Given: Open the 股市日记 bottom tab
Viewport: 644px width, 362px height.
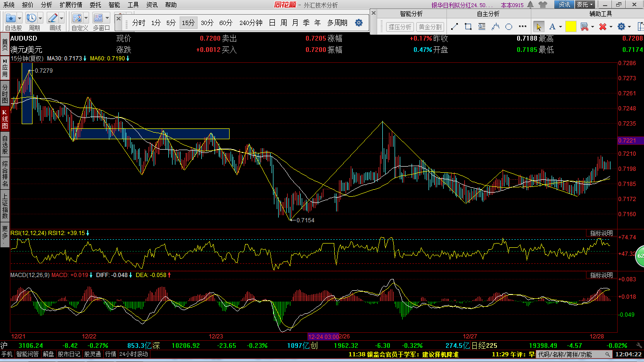Looking at the screenshot, I should pyautogui.click(x=69, y=354).
